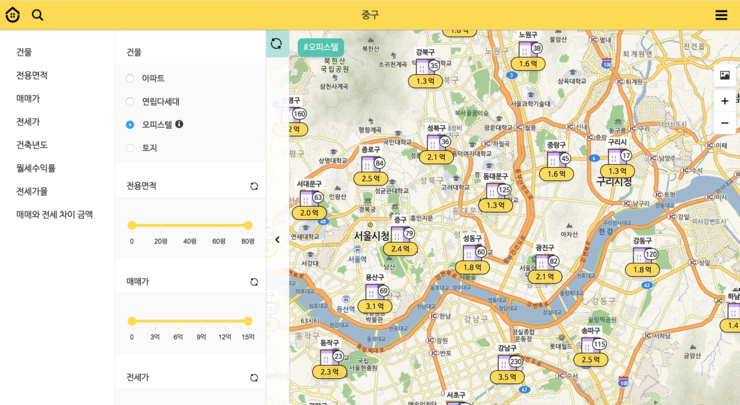Select the 연립다세대 radio button

click(130, 101)
